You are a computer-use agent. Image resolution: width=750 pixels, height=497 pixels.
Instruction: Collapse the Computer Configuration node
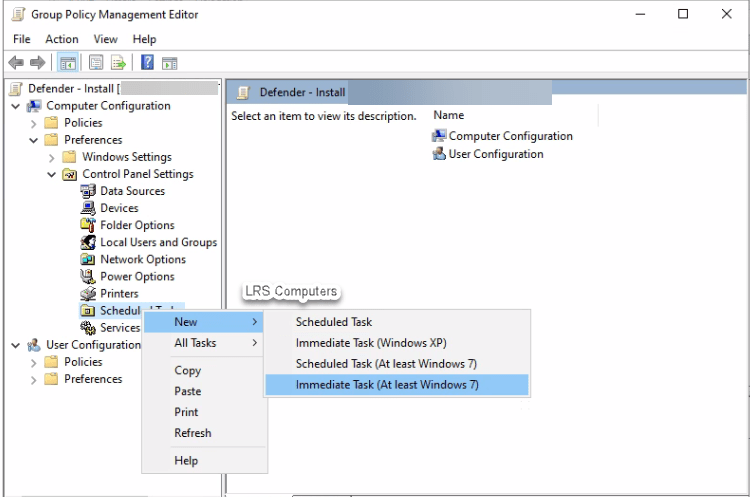pyautogui.click(x=16, y=106)
